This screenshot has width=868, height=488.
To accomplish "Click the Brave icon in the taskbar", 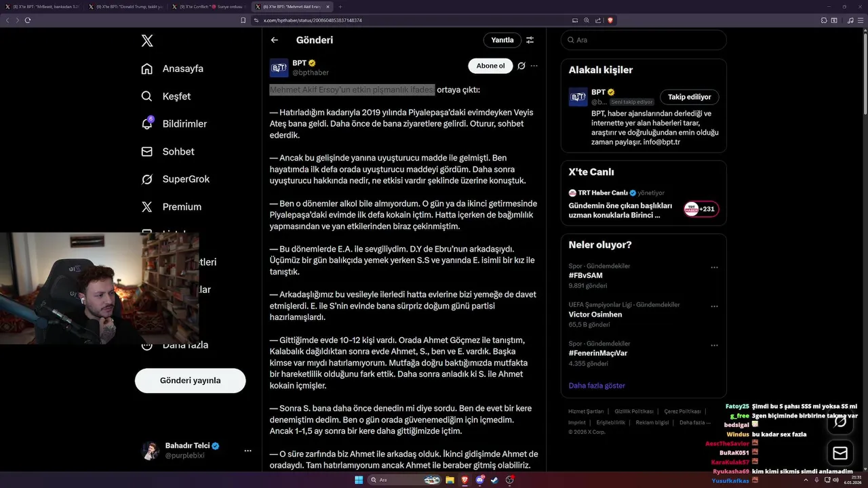I will pos(465,480).
